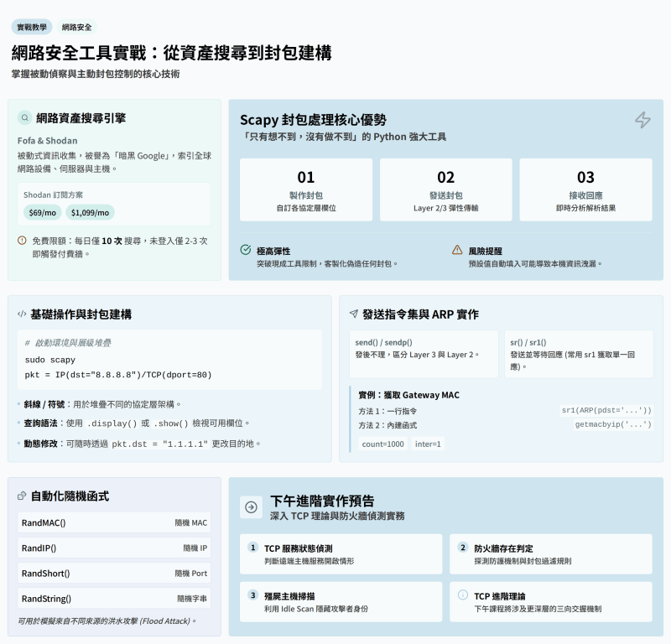
Task: Click the RandString() row
Action: (114, 598)
